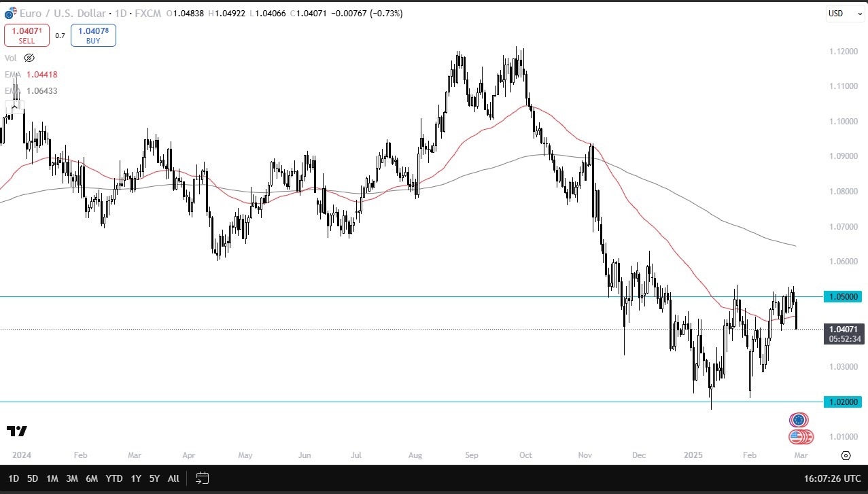The image size is (868, 494).
Task: Open chart settings hexagon icon
Action: tap(846, 455)
